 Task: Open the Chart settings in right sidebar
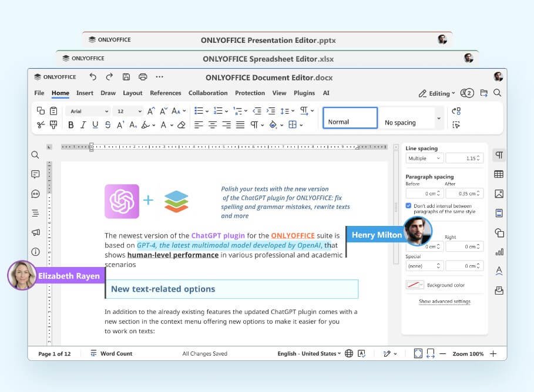[499, 252]
